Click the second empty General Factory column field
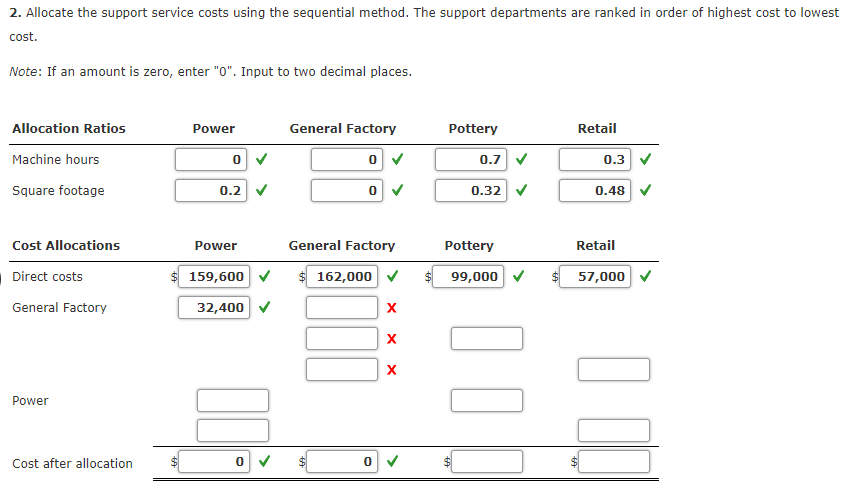The height and width of the screenshot is (492, 842). click(342, 338)
